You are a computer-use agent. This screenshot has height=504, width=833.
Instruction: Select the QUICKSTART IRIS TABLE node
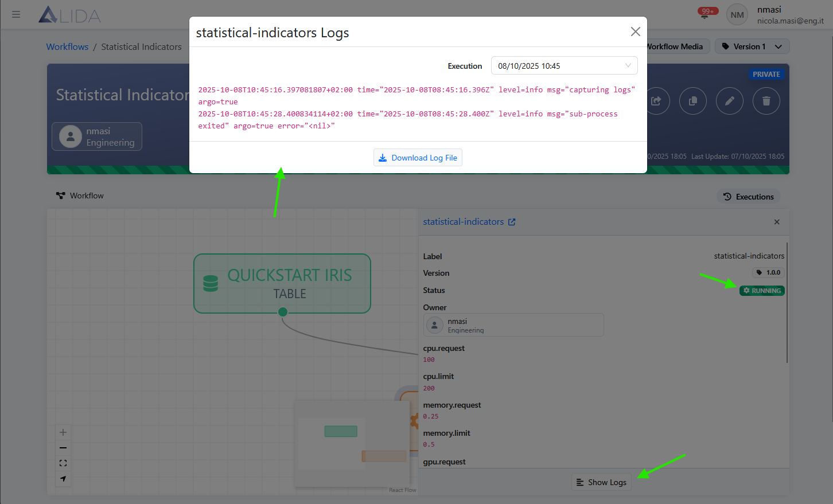click(282, 283)
